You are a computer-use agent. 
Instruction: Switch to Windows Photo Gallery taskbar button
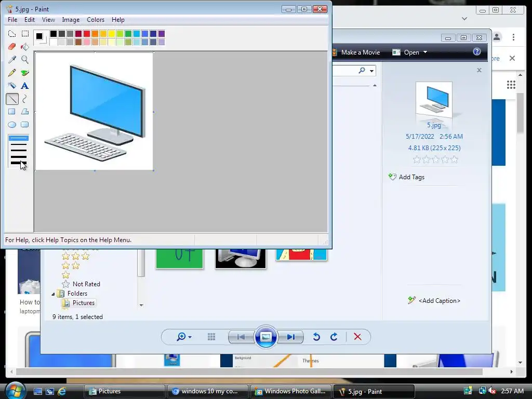click(290, 391)
